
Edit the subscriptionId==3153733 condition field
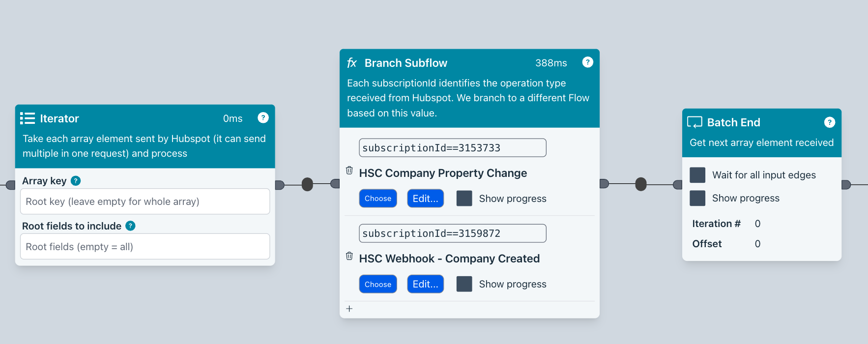coord(452,148)
